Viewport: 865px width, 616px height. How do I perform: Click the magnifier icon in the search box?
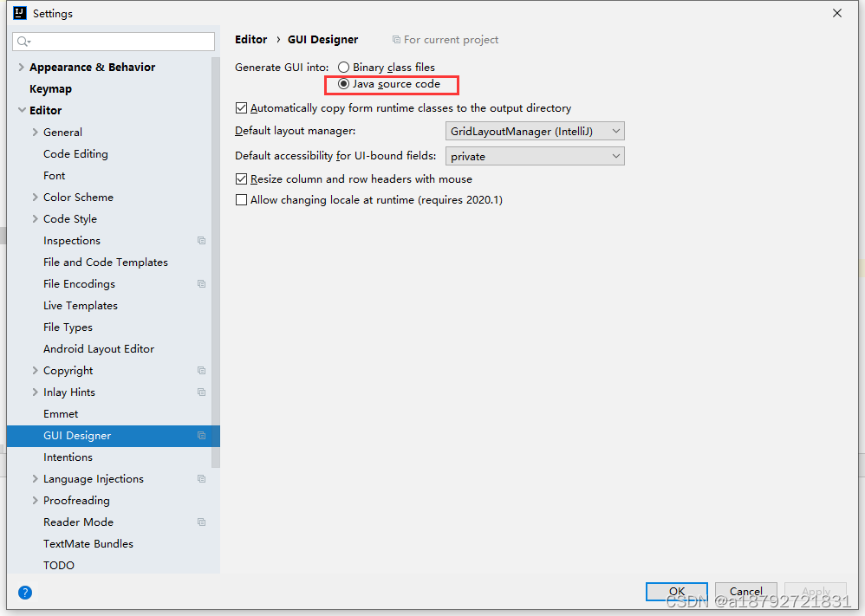tap(23, 42)
